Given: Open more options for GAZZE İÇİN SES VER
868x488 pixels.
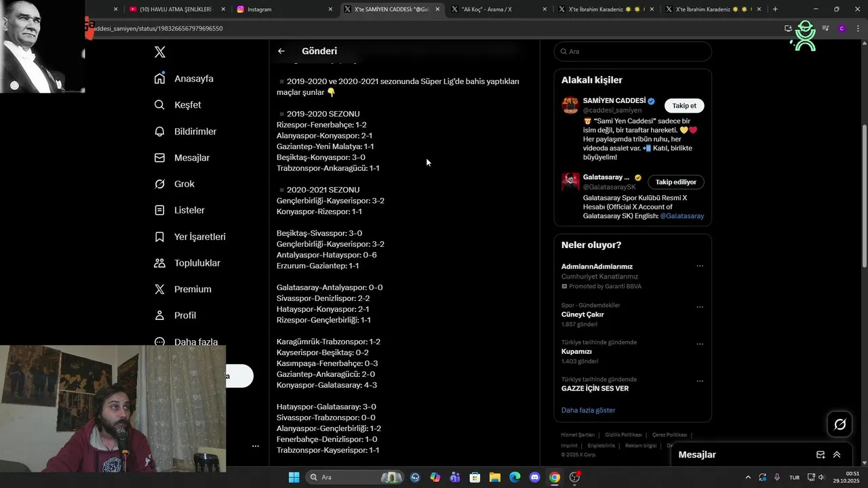Looking at the screenshot, I should (x=700, y=381).
